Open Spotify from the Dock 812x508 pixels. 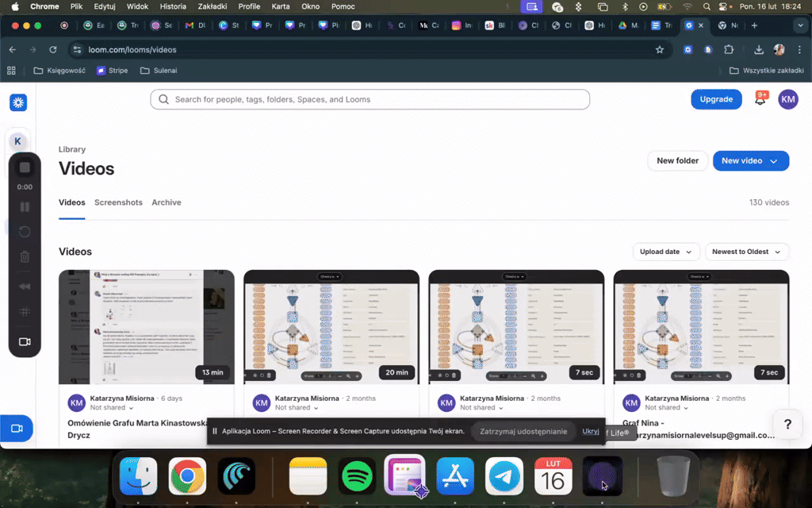tap(356, 476)
